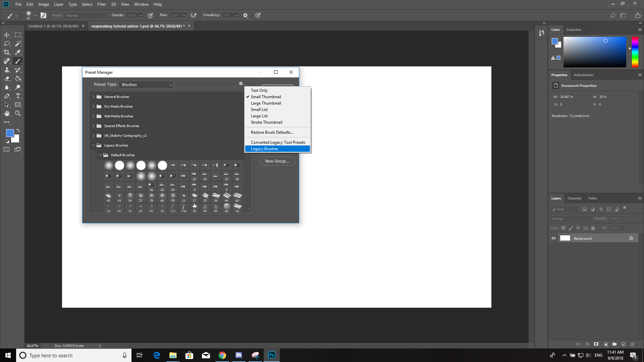Select the Horizontal Type tool
Screen dimensions: 644x362
[x=18, y=96]
